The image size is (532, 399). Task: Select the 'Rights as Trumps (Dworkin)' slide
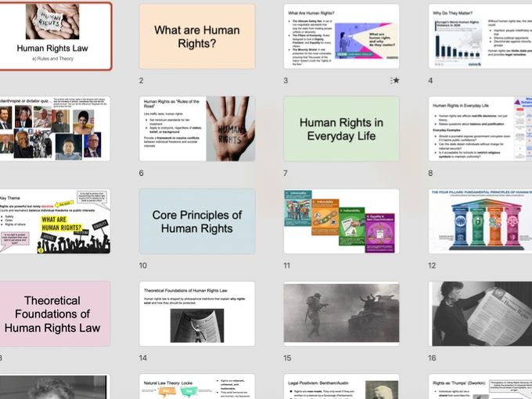(480, 386)
